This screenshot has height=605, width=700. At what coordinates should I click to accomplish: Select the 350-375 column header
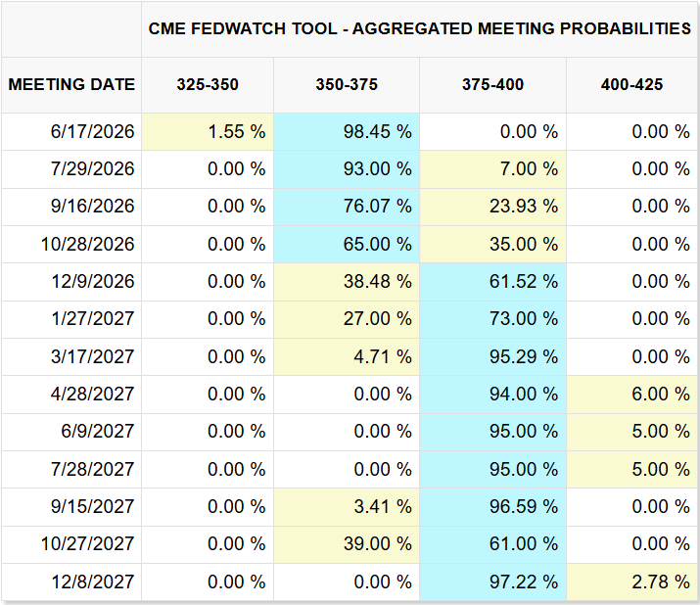pos(347,85)
